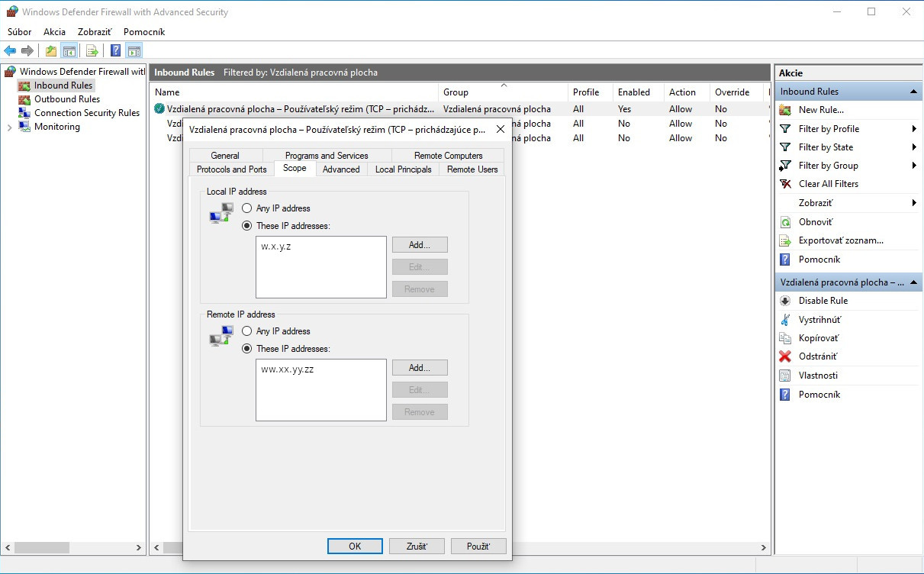924x574 pixels.
Task: Select Outbound Rules in console tree
Action: tap(67, 99)
